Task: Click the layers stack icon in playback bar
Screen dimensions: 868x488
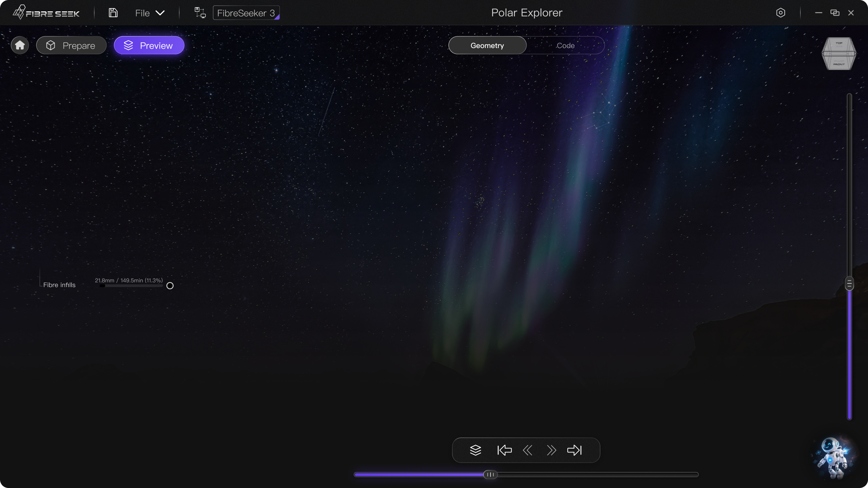Action: click(475, 450)
